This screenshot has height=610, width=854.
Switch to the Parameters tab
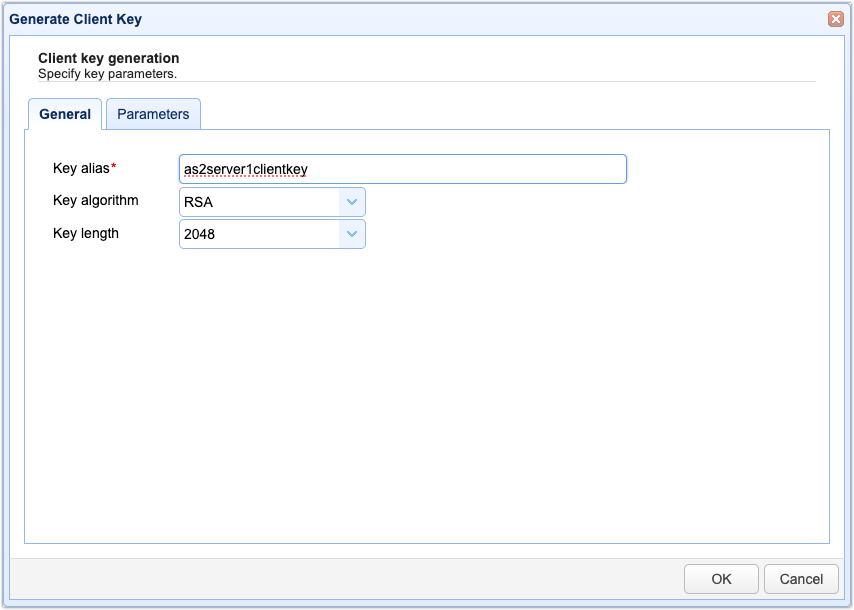pyautogui.click(x=153, y=114)
